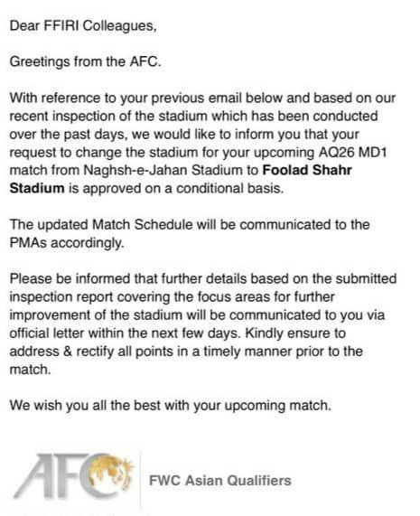Click the We wish you all the best line

[x=171, y=406]
